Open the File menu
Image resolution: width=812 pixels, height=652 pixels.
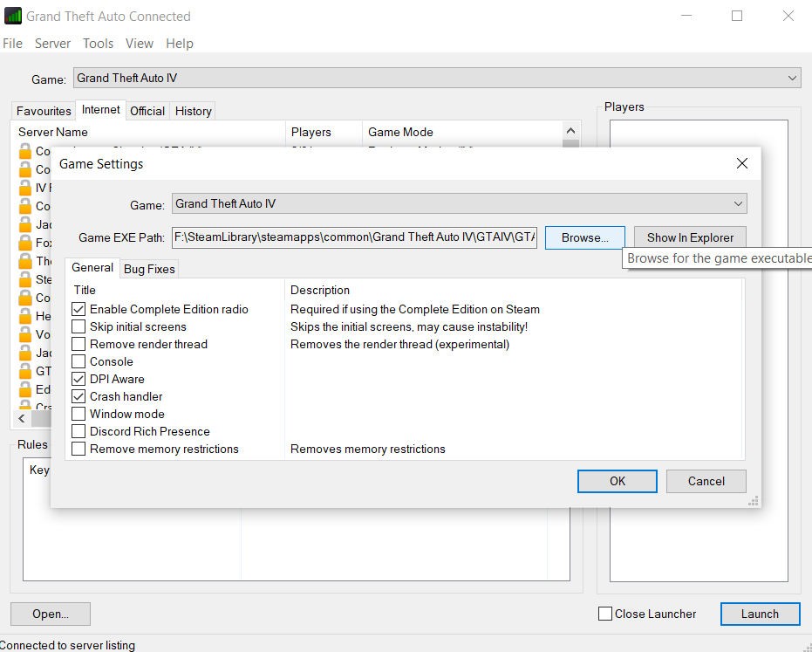[x=12, y=44]
